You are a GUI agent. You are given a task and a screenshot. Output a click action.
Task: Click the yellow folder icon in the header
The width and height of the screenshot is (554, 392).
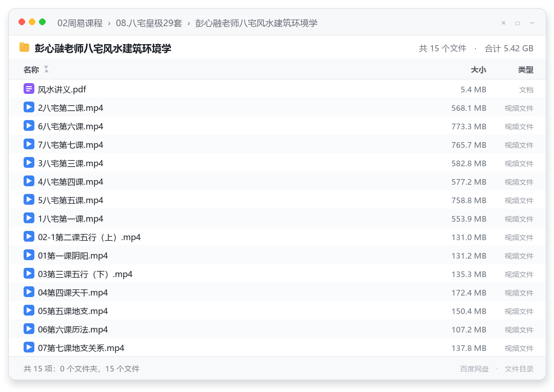pos(25,47)
